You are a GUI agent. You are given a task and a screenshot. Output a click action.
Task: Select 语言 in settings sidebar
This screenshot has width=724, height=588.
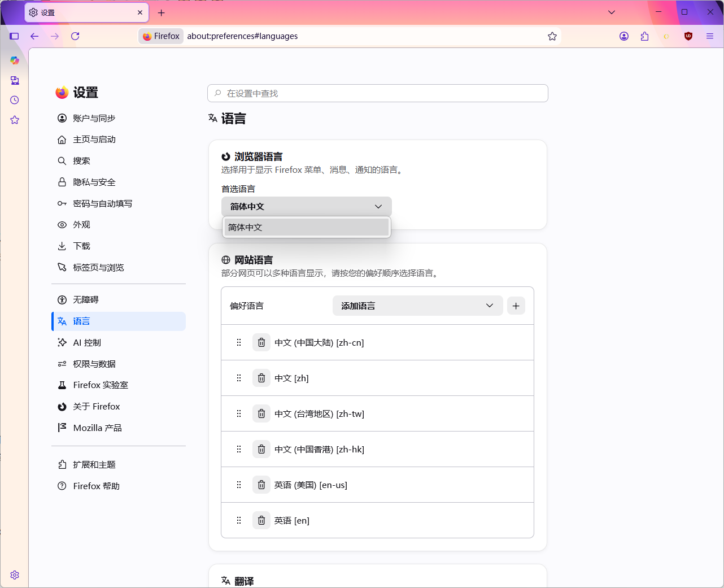[x=119, y=321]
